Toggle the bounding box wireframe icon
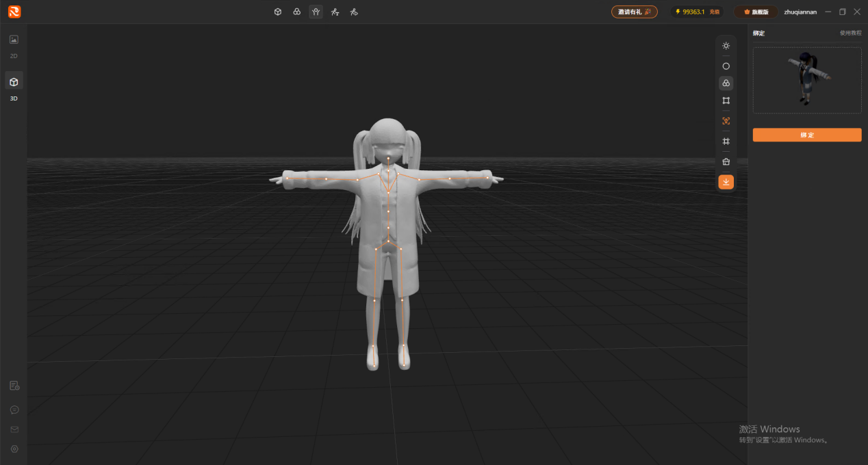 (x=726, y=101)
